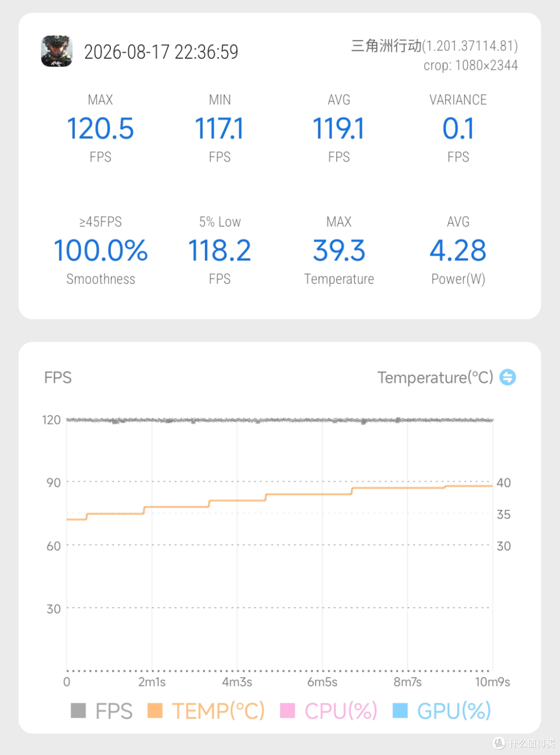Viewport: 560px width, 755px height.
Task: Tap the MAX Temperature 39.3 stat
Action: coord(339,250)
